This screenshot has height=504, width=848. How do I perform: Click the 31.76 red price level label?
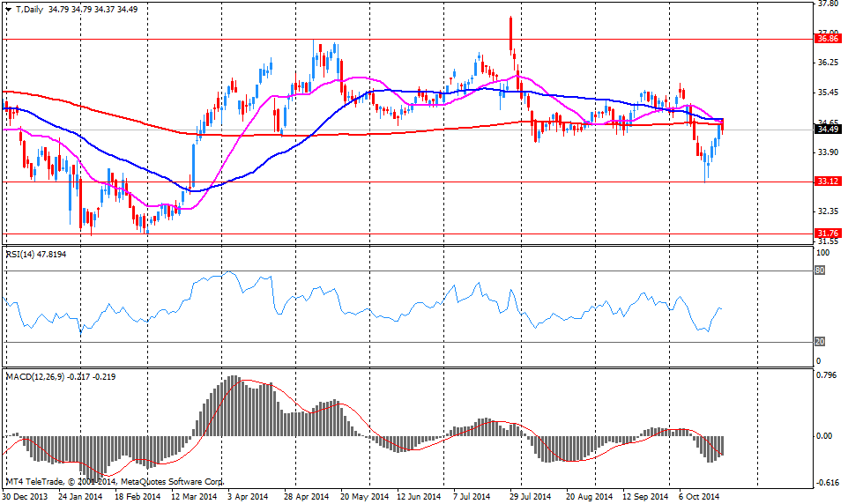pyautogui.click(x=827, y=233)
